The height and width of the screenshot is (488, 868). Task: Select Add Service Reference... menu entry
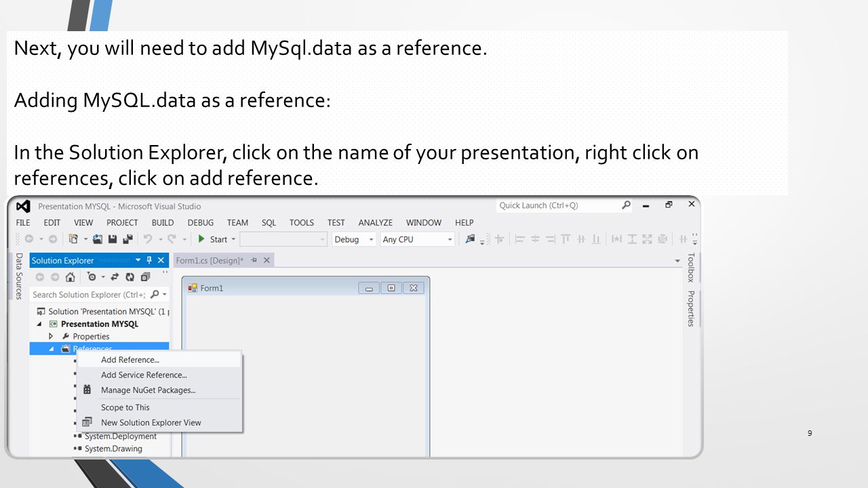[x=159, y=375]
